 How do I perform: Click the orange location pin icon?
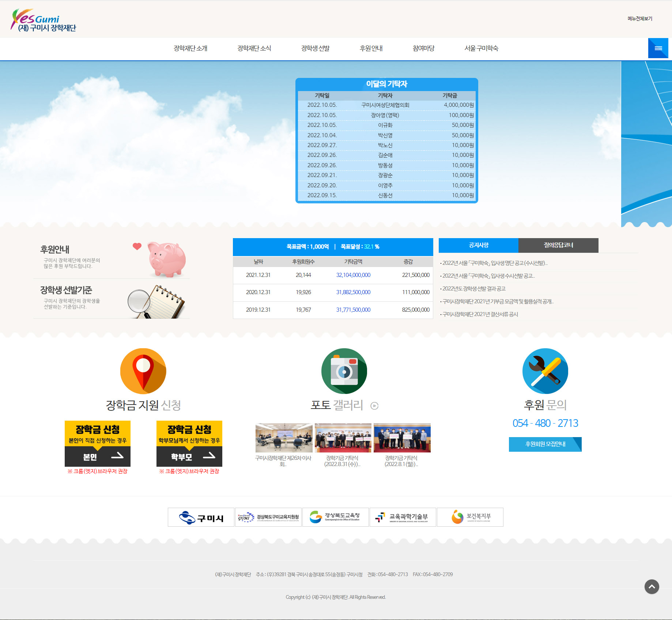tap(143, 371)
